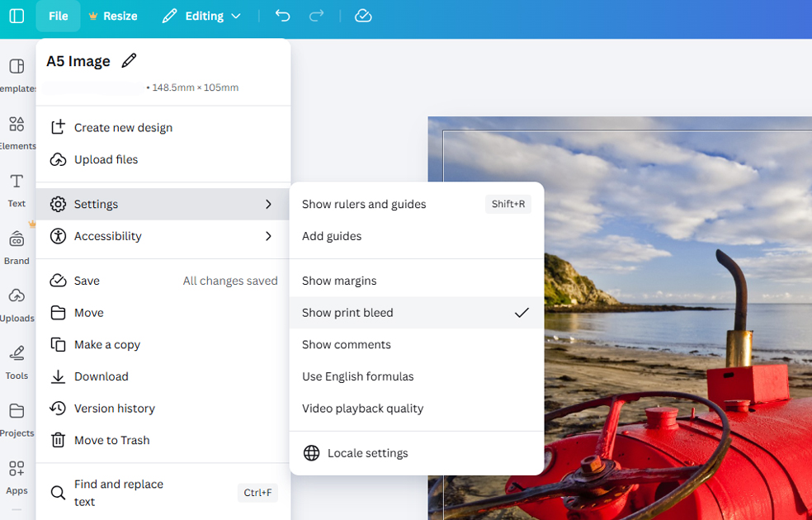The height and width of the screenshot is (520, 812).
Task: Click the Undo arrow icon
Action: [283, 16]
